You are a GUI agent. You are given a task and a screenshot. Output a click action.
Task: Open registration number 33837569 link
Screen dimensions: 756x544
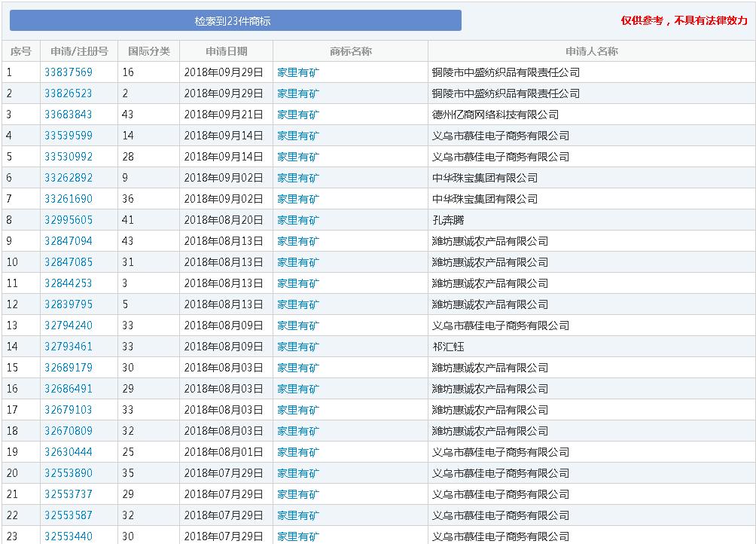click(x=69, y=72)
